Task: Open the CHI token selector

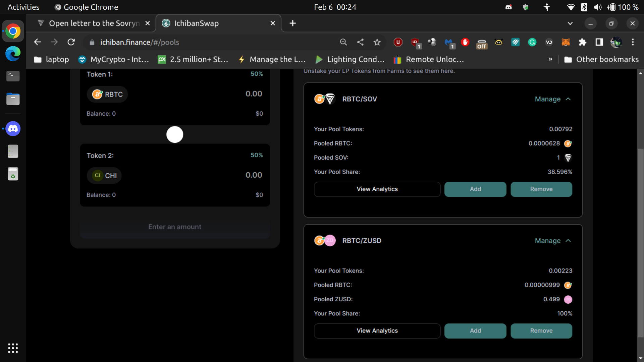Action: click(x=104, y=176)
